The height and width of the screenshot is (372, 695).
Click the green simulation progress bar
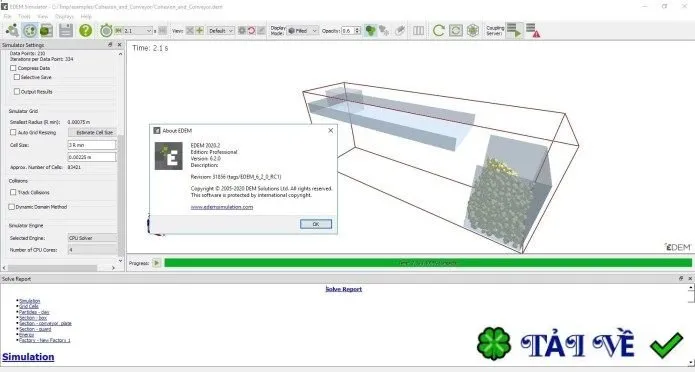(428, 263)
